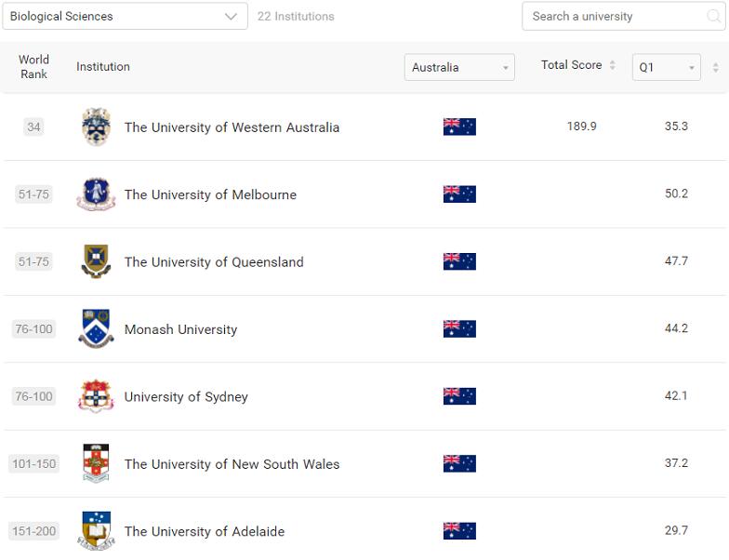Sort by the Q1 indicator column arrows

pyautogui.click(x=715, y=68)
